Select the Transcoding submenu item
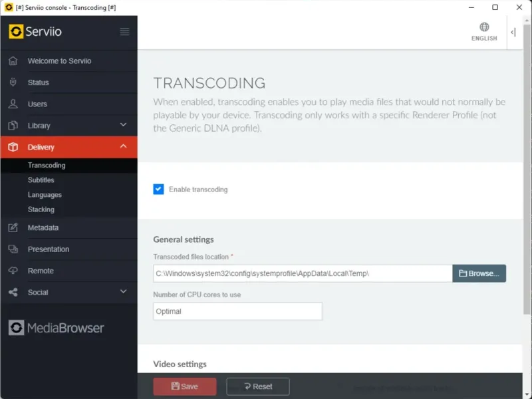This screenshot has height=399, width=532. 69,165
